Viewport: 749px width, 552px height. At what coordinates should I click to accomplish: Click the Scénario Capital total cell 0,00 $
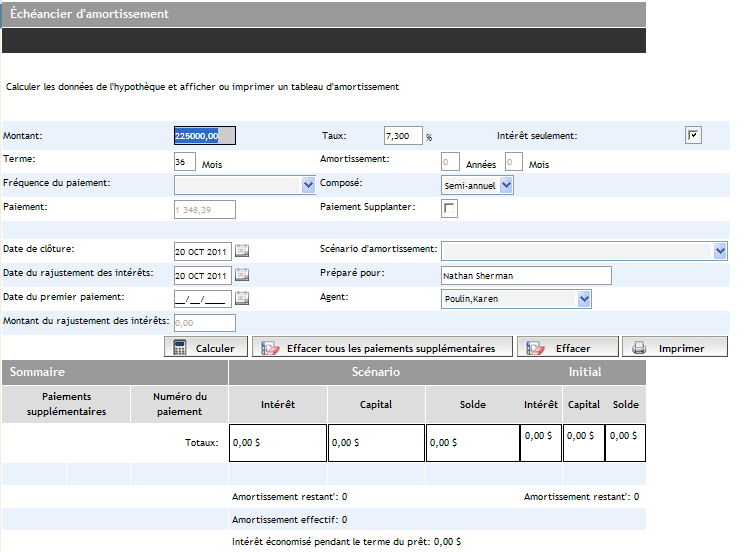376,443
